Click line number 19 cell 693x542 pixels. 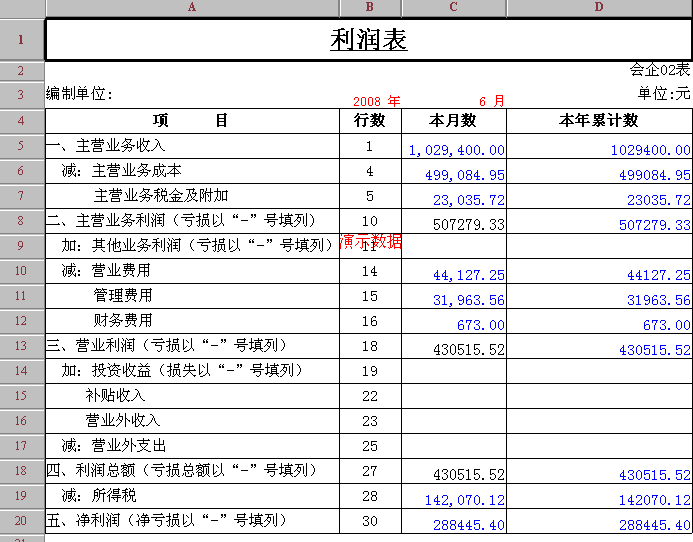[x=370, y=371]
